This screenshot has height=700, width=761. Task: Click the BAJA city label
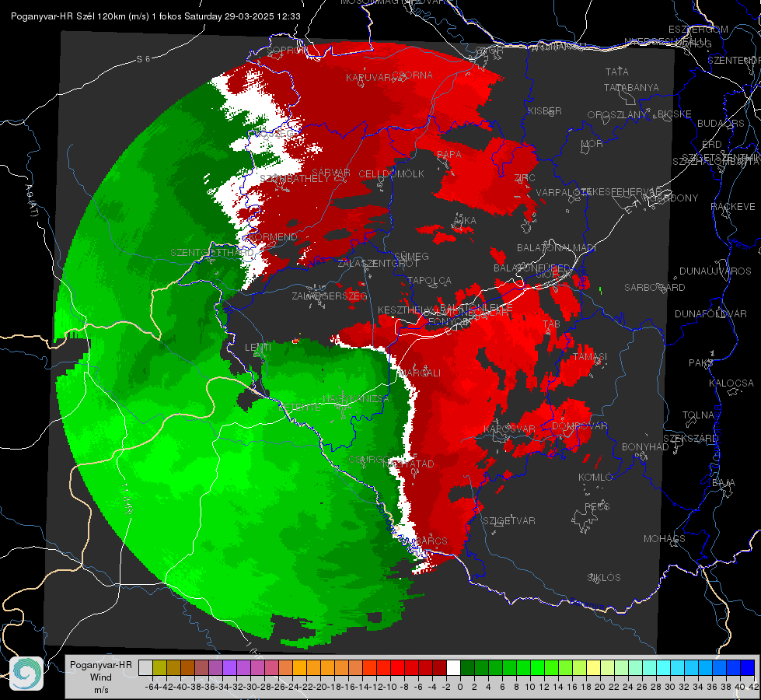(724, 483)
